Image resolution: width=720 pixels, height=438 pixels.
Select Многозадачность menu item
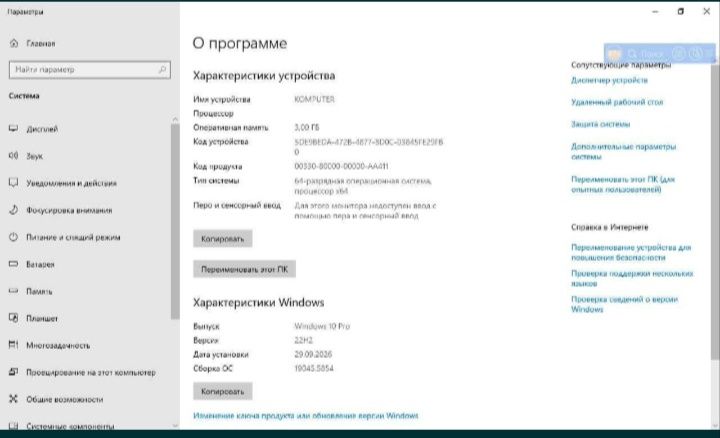click(58, 345)
